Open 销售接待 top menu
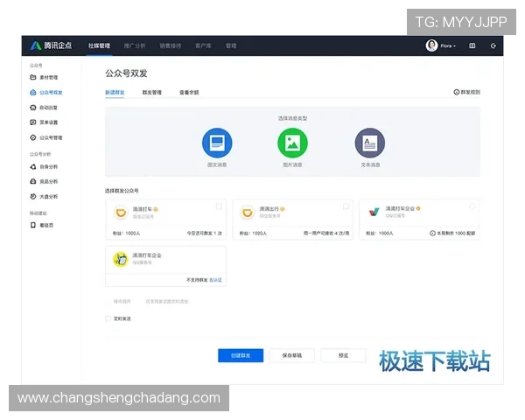This screenshot has height=420, width=525. 171,45
